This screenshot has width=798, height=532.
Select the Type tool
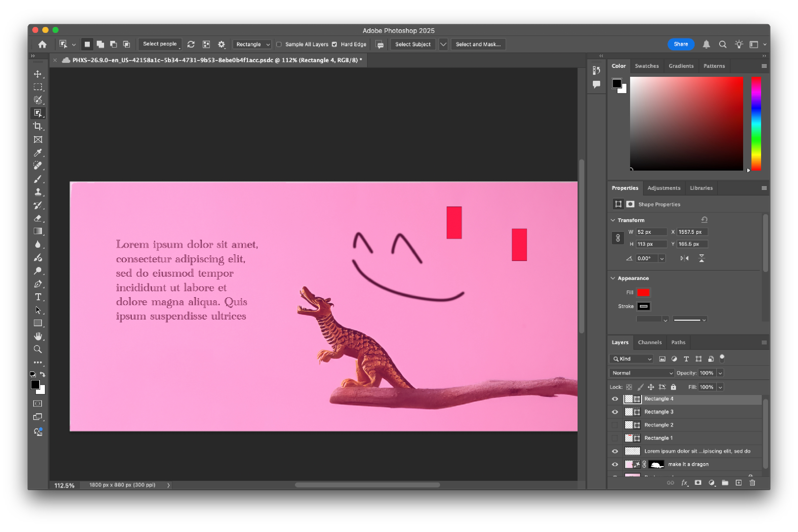38,297
